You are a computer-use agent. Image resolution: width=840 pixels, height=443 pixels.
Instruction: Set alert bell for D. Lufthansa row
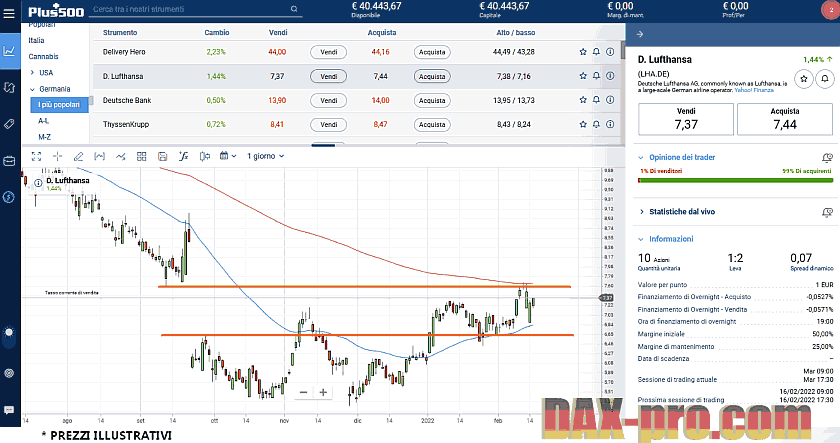click(596, 76)
